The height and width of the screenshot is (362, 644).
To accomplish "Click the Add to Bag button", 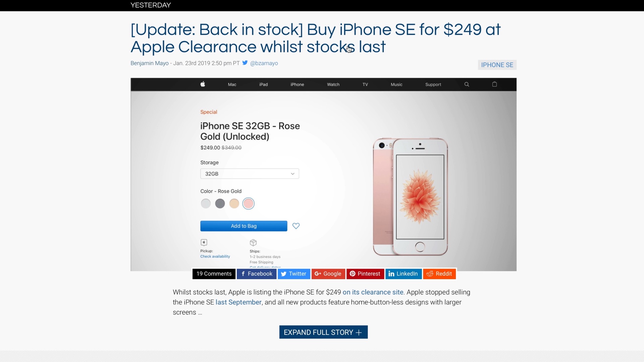I will coord(244,226).
